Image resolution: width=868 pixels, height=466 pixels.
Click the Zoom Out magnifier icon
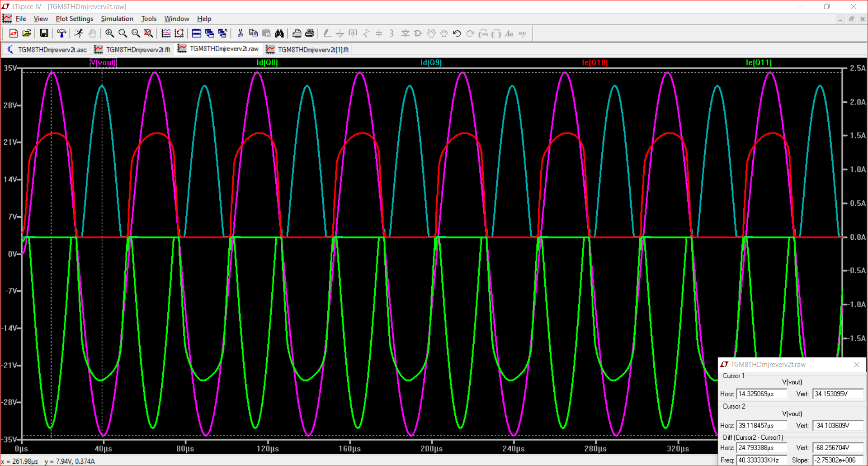point(136,33)
